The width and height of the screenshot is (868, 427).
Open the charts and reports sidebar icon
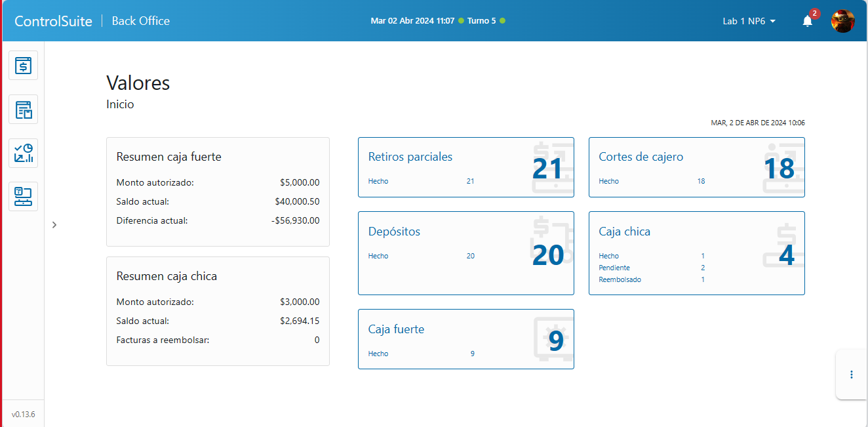coord(23,153)
